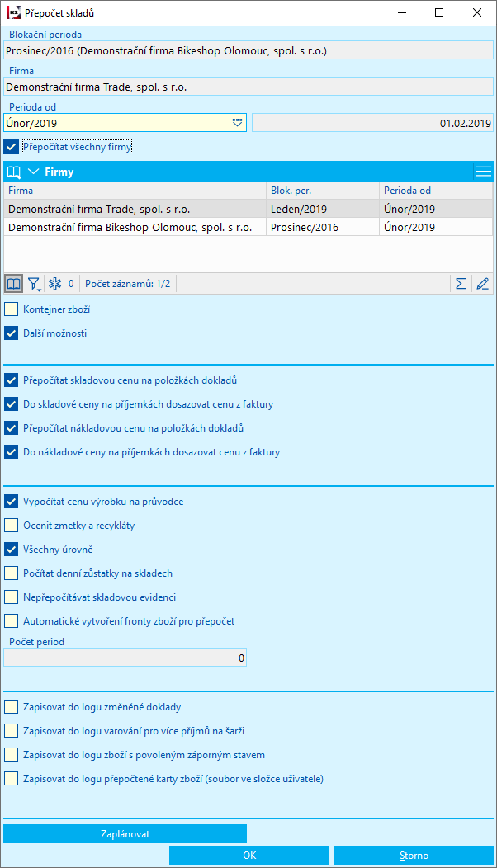Click the Prosinec/2016 cell in grid
This screenshot has width=497, height=868.
[323, 227]
